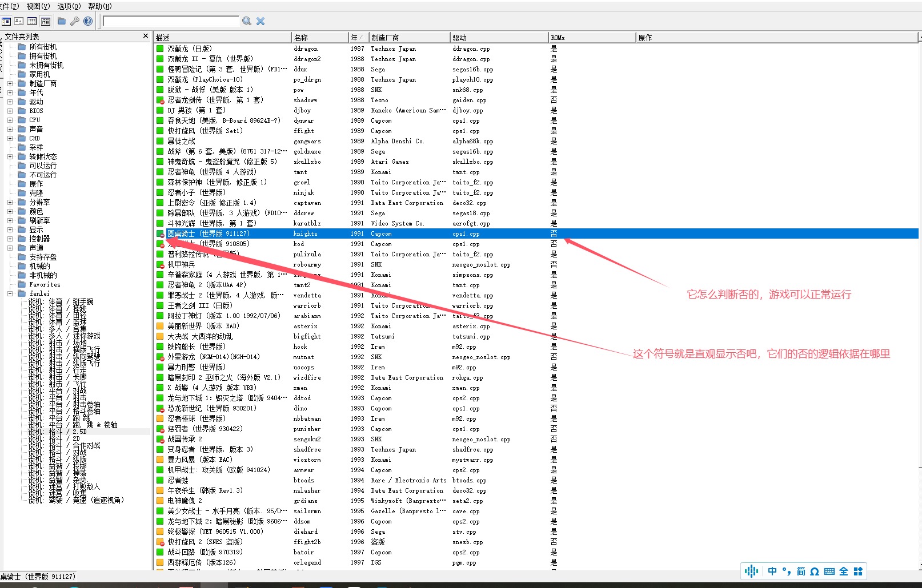922x588 pixels.
Task: Expand the 驱动 folder node
Action: click(x=10, y=102)
